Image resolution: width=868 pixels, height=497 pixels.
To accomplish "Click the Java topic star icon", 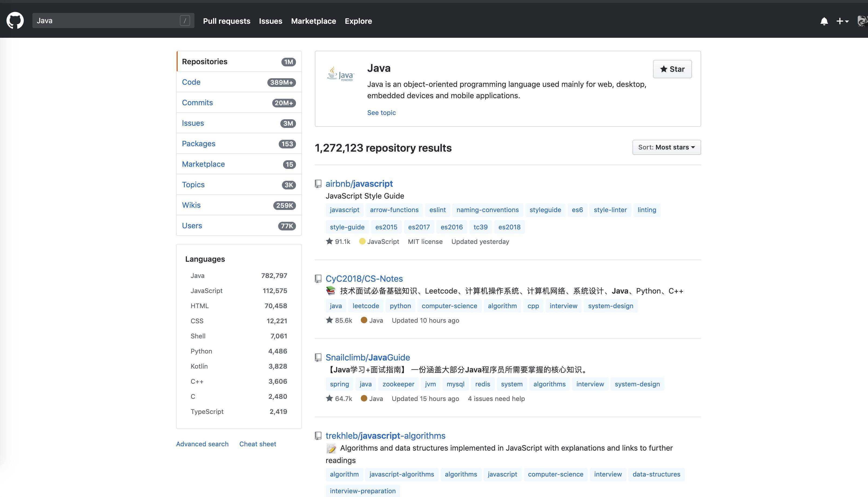I will tap(664, 69).
